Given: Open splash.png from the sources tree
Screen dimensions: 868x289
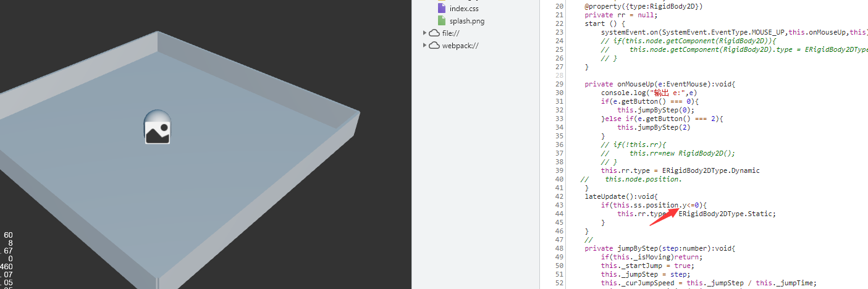Looking at the screenshot, I should [x=467, y=21].
